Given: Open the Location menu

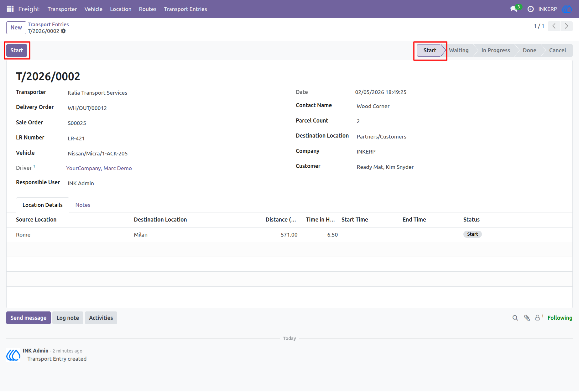Looking at the screenshot, I should click(x=121, y=9).
